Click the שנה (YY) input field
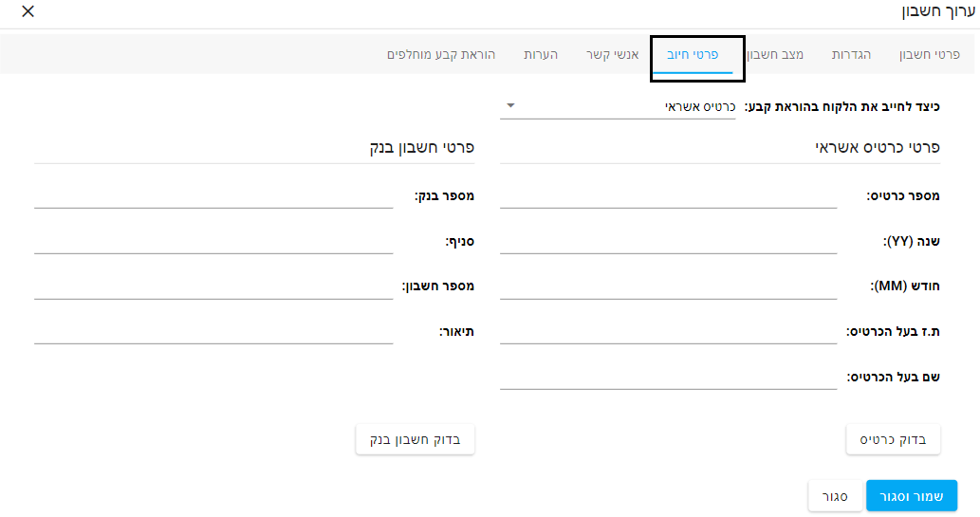Screen dimensions: 980x517 point(668,241)
